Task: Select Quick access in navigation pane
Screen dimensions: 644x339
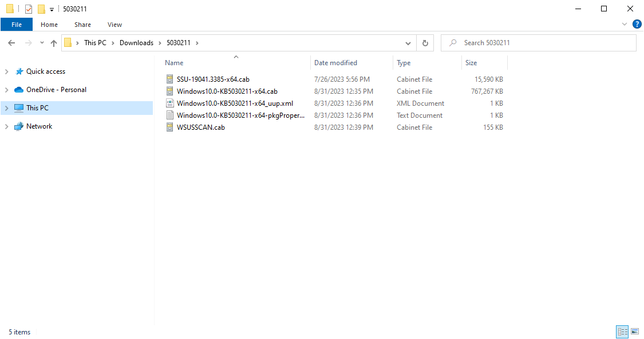Action: [x=46, y=71]
